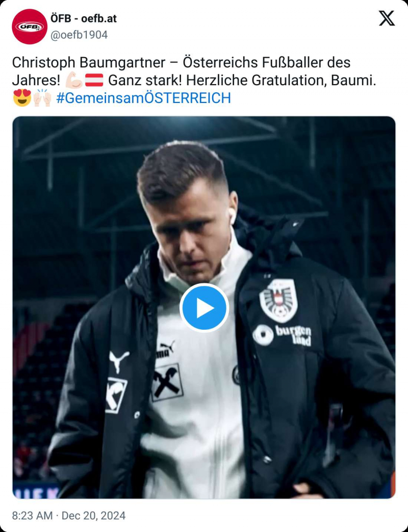The width and height of the screenshot is (408, 532).
Task: Click the ÖFB eagle crest on the jacket
Action: point(278,301)
